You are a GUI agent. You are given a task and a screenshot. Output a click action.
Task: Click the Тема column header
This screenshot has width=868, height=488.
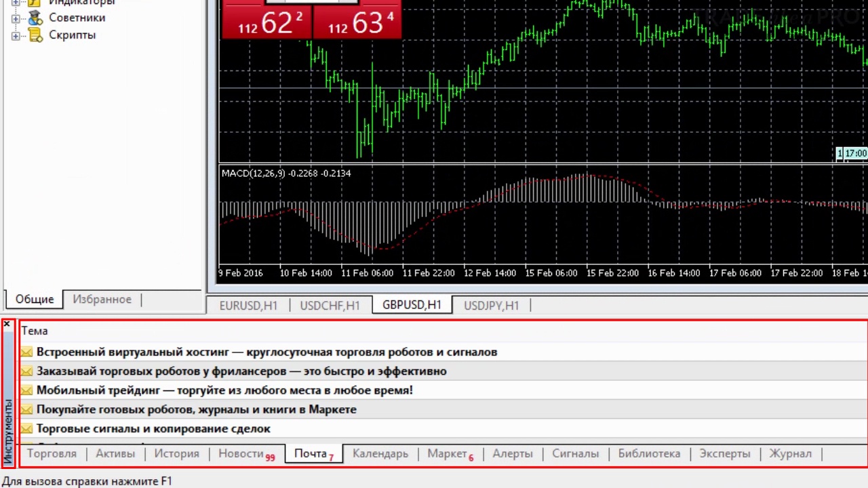click(x=35, y=331)
